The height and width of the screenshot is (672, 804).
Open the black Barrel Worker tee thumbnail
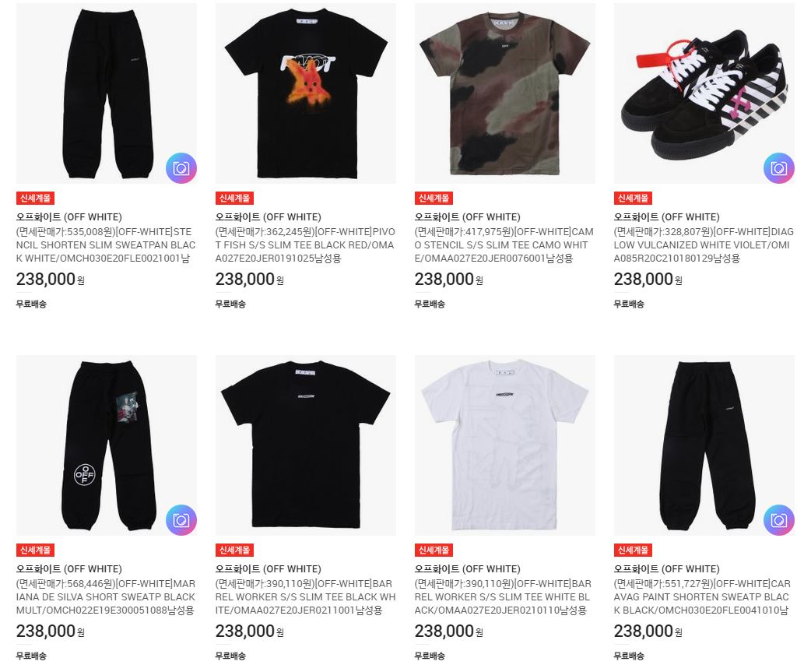(306, 445)
